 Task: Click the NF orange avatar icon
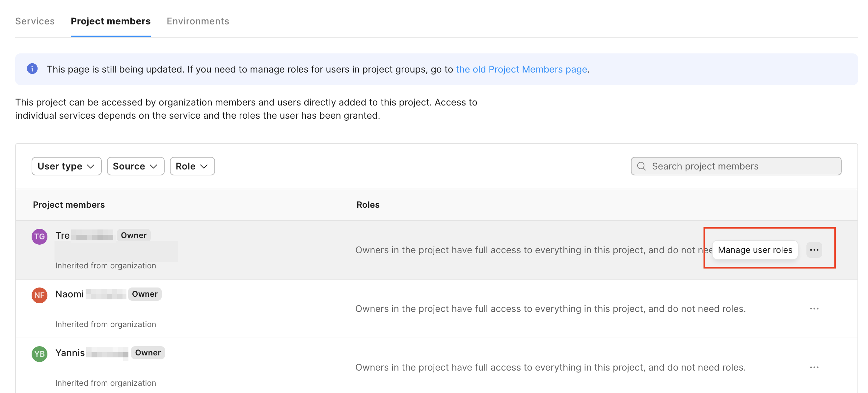coord(40,295)
